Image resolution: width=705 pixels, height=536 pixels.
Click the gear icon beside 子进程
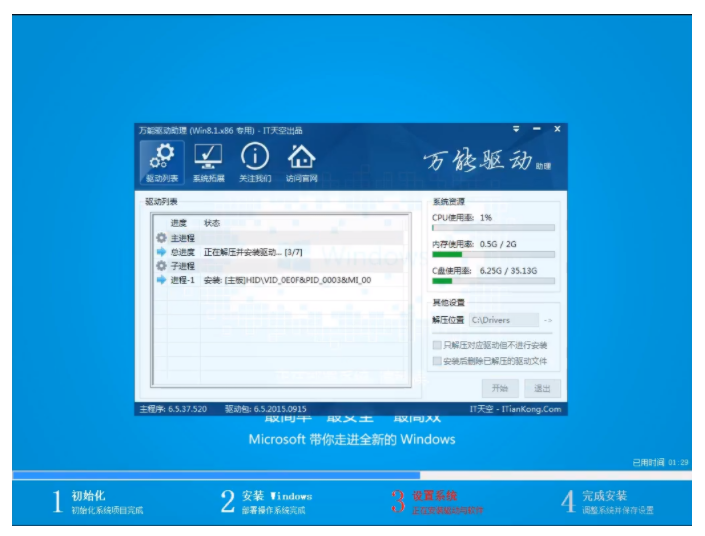tap(161, 266)
